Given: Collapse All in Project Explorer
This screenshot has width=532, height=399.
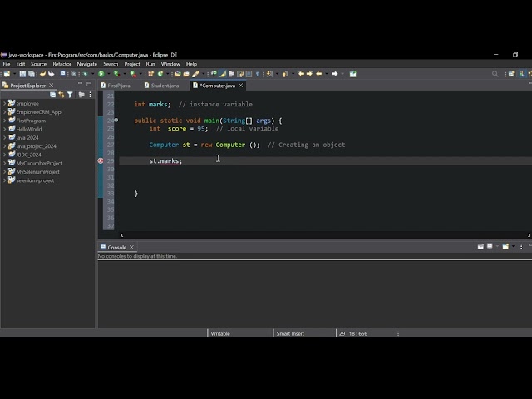Looking at the screenshot, I should pos(52,95).
